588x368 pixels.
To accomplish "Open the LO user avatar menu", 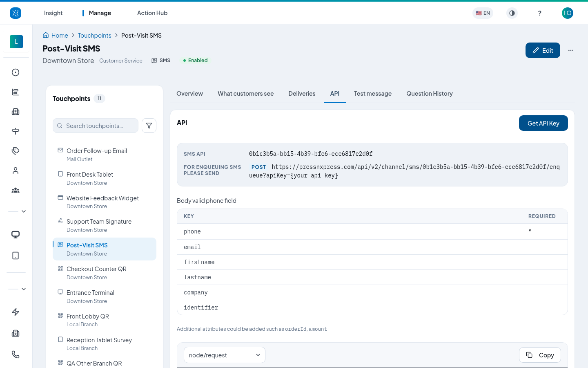I will pyautogui.click(x=568, y=13).
